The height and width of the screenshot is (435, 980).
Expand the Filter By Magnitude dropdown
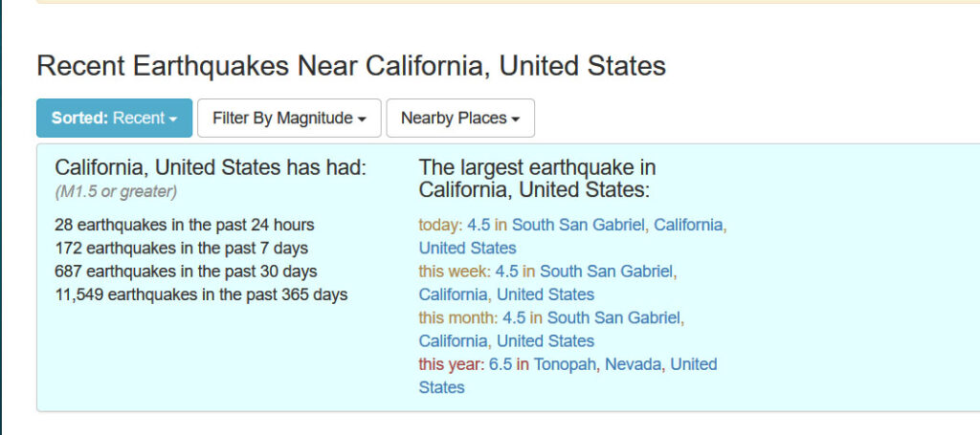pyautogui.click(x=289, y=118)
